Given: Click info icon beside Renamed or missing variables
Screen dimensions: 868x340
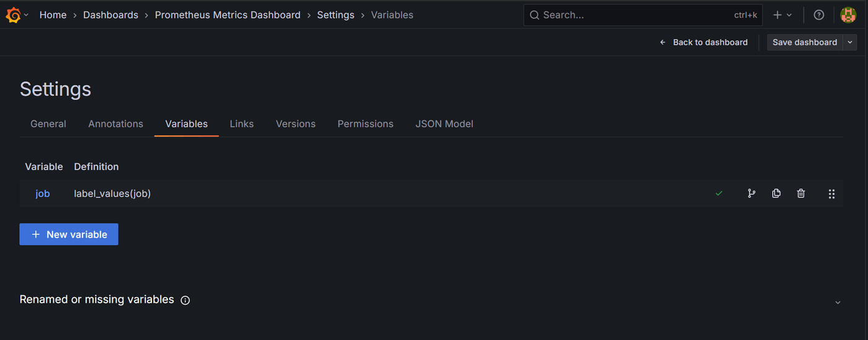Looking at the screenshot, I should pos(185,300).
